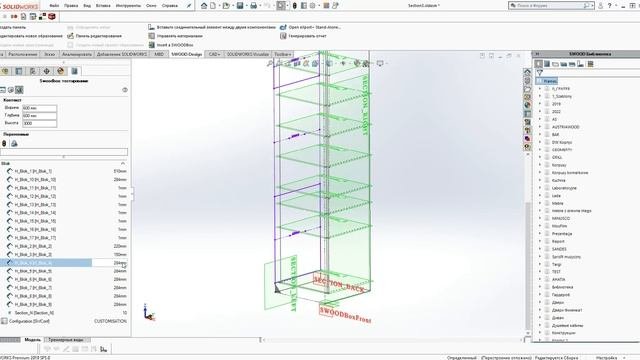Screen dimensions: 640x360
Task: Collapse the Blok variables group chevron
Action: coord(123,163)
